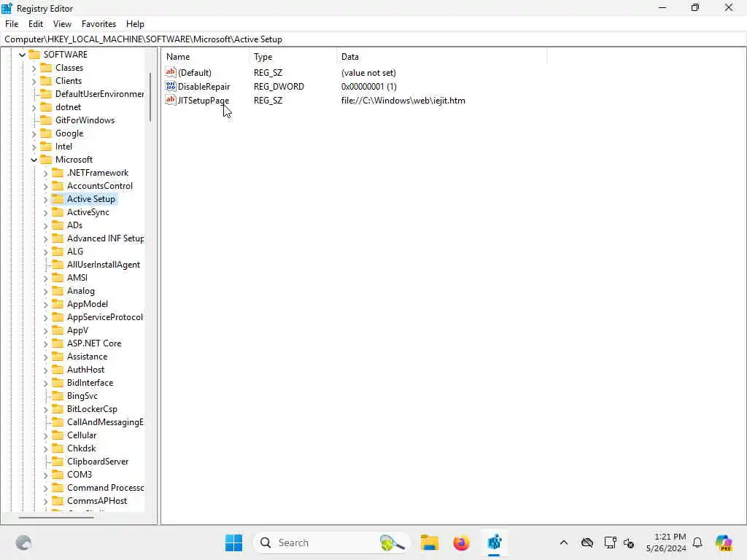The image size is (747, 560).
Task: Open the Favorites menu
Action: point(98,24)
